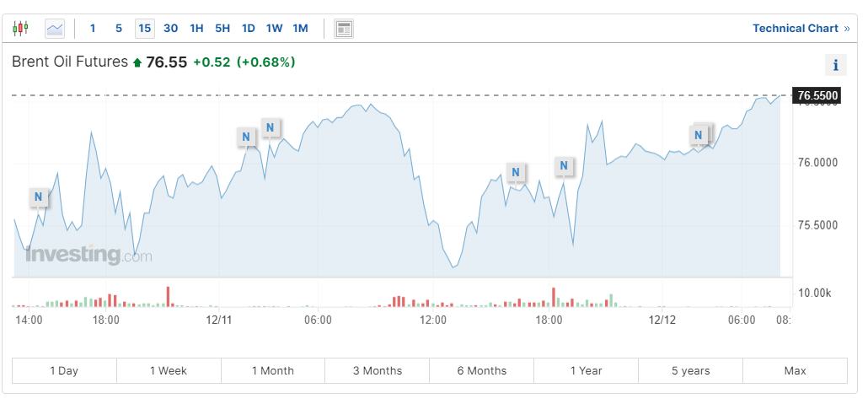Choose the 1D interval
Viewport: 868px width, 415px height.
pyautogui.click(x=248, y=29)
